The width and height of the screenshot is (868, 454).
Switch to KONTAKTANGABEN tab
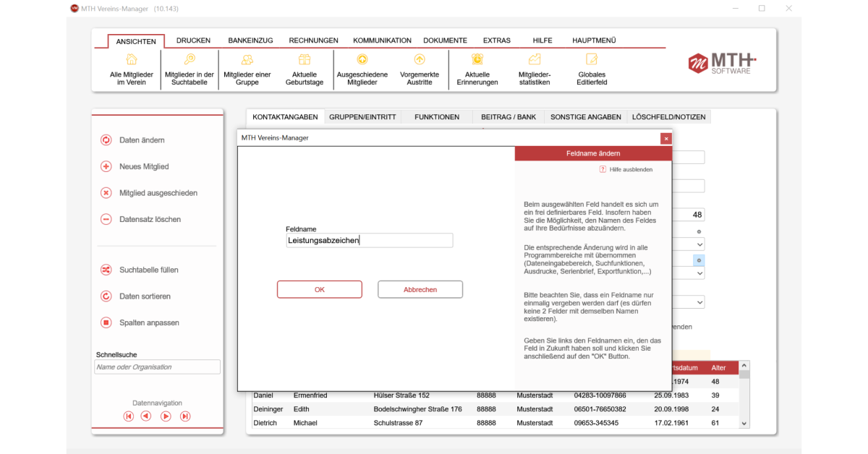[285, 116]
